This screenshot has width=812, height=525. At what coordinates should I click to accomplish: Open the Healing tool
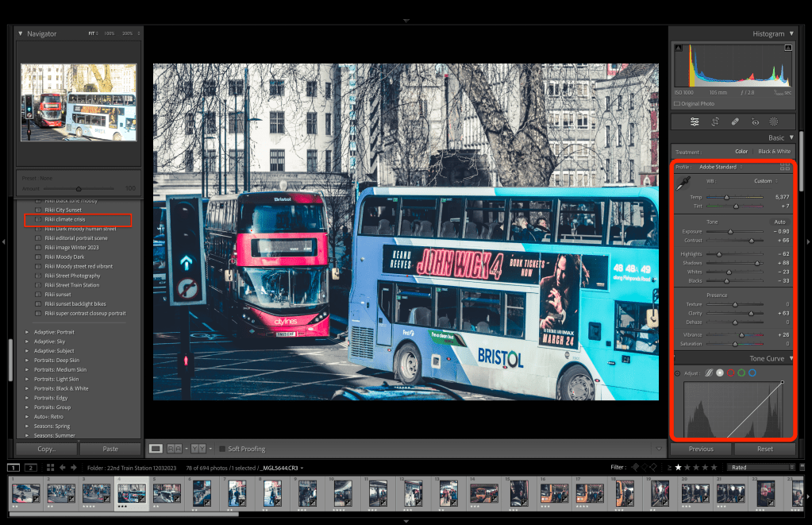coord(735,122)
